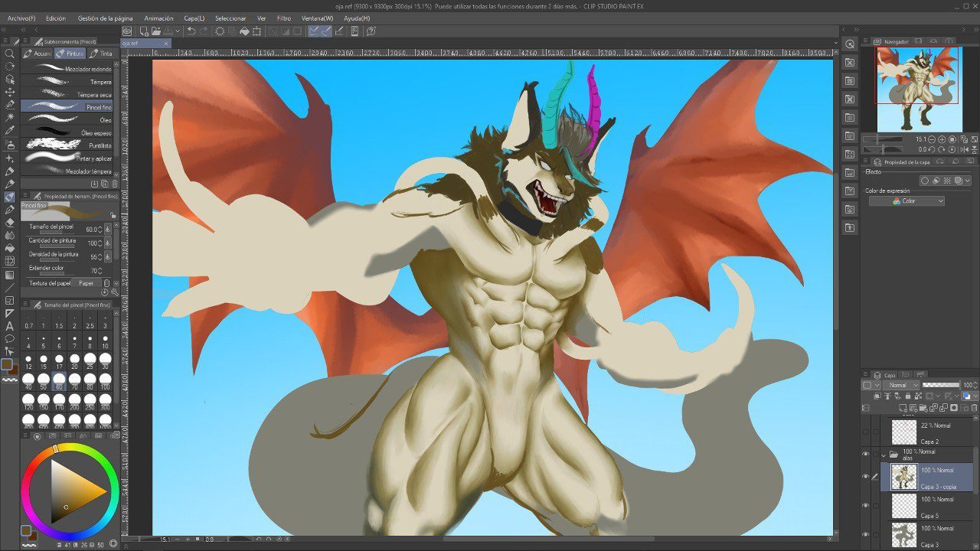The width and height of the screenshot is (980, 551).
Task: Open the Filtro menu
Action: 284,18
